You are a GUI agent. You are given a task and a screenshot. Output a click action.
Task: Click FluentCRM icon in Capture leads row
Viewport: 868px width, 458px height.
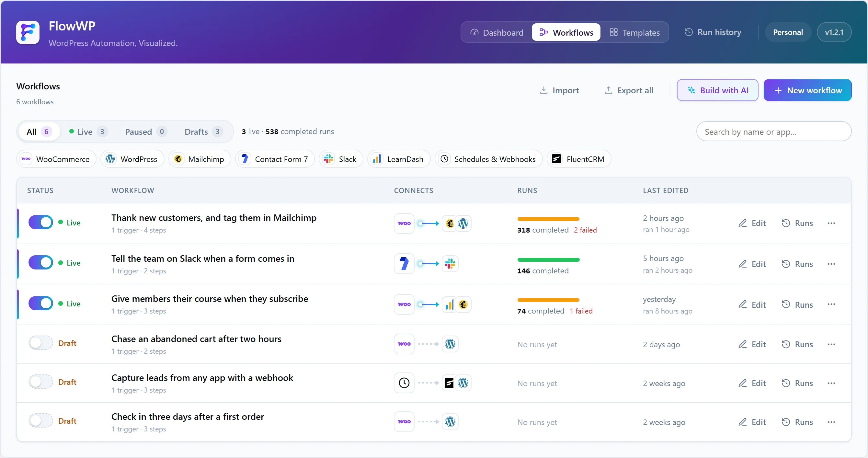[x=450, y=383]
